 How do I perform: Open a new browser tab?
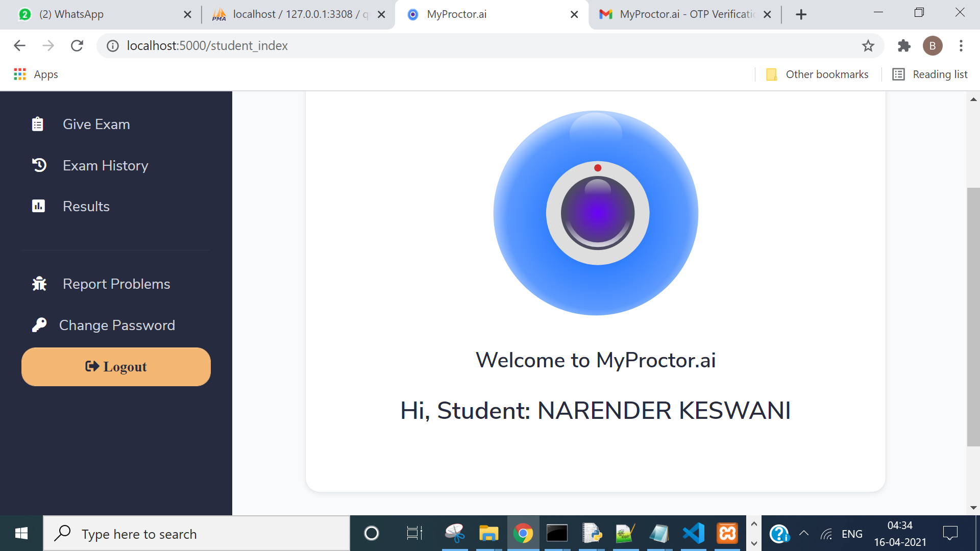coord(801,15)
